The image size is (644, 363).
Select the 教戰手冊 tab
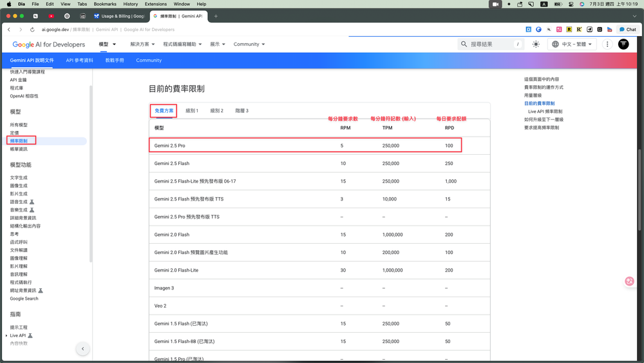(x=115, y=61)
